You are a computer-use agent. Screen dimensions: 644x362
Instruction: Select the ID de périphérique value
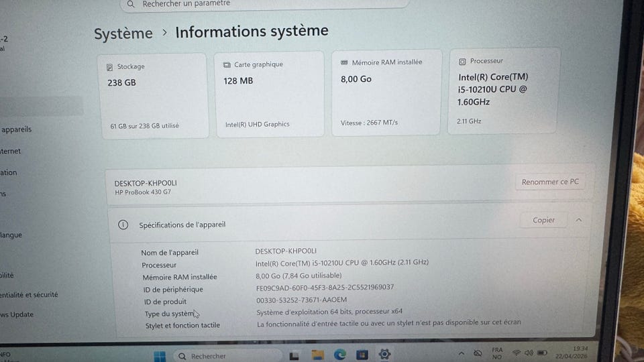325,288
